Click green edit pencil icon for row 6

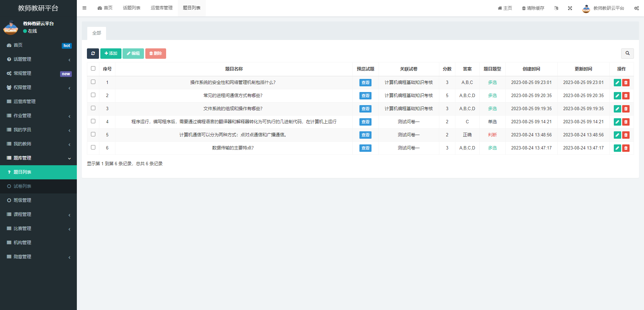[617, 148]
